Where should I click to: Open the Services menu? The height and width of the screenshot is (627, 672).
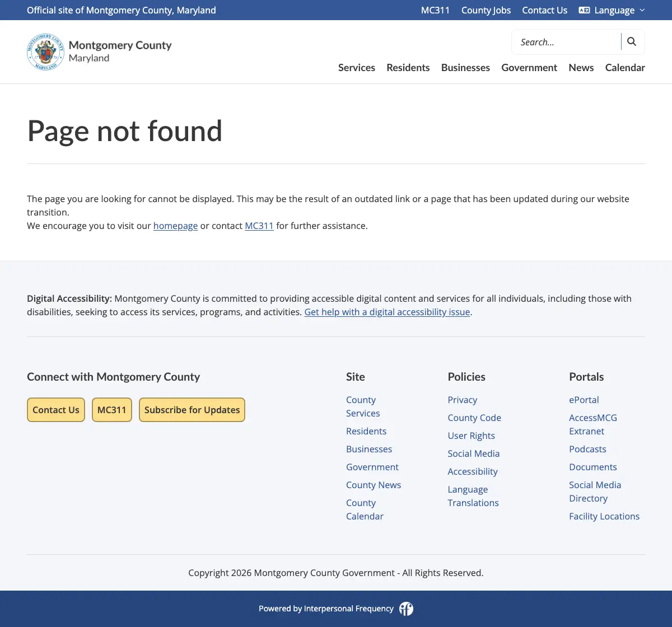point(357,68)
